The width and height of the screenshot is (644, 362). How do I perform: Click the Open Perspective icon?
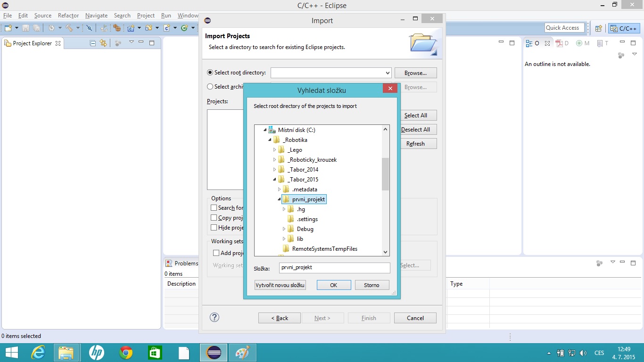pyautogui.click(x=599, y=28)
